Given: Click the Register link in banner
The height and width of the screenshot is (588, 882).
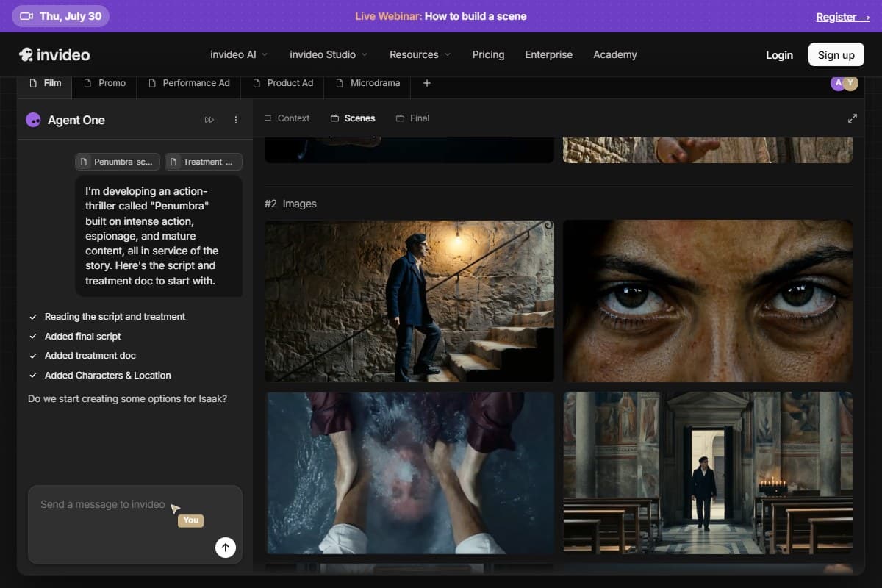Looking at the screenshot, I should pos(843,17).
